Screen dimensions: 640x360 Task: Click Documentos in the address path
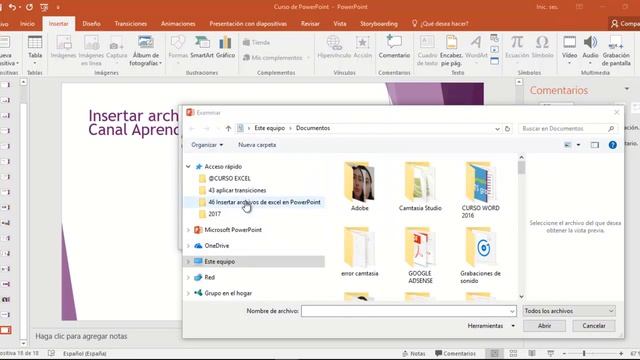(x=313, y=128)
